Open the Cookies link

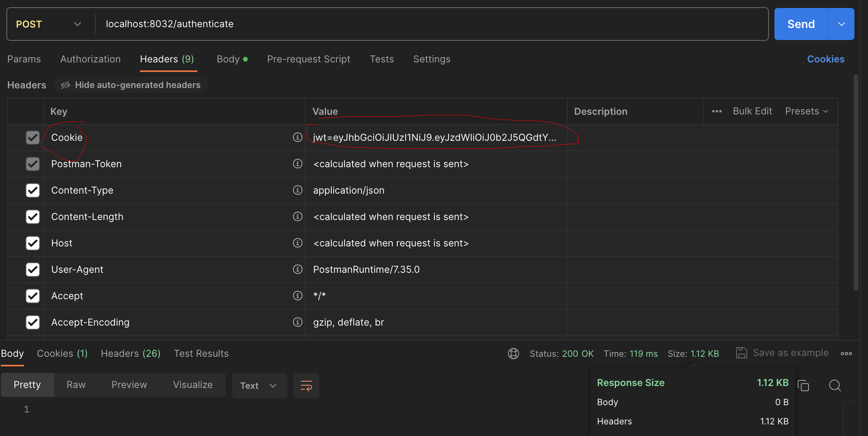point(826,59)
